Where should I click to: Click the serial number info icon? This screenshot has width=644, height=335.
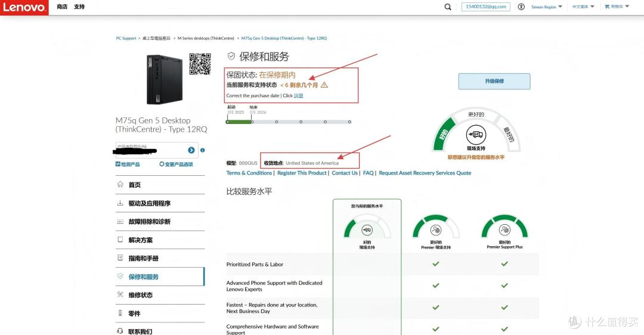point(203,150)
